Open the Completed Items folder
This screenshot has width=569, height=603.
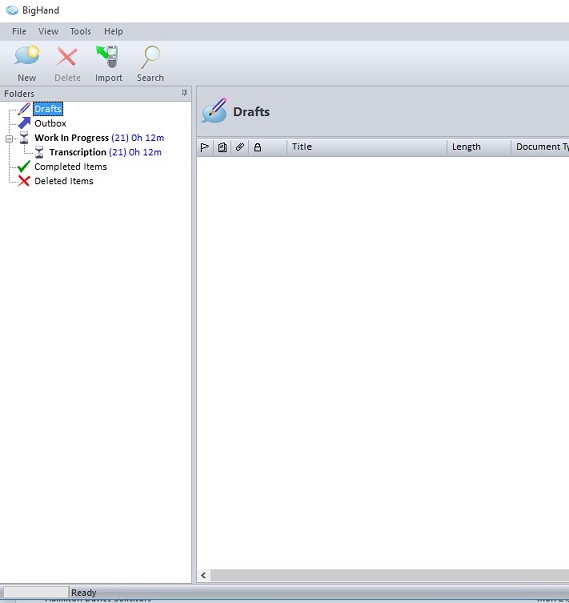tap(71, 167)
